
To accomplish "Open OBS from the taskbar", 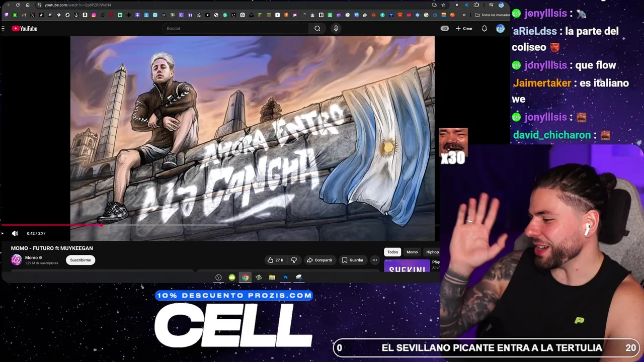I will click(218, 278).
